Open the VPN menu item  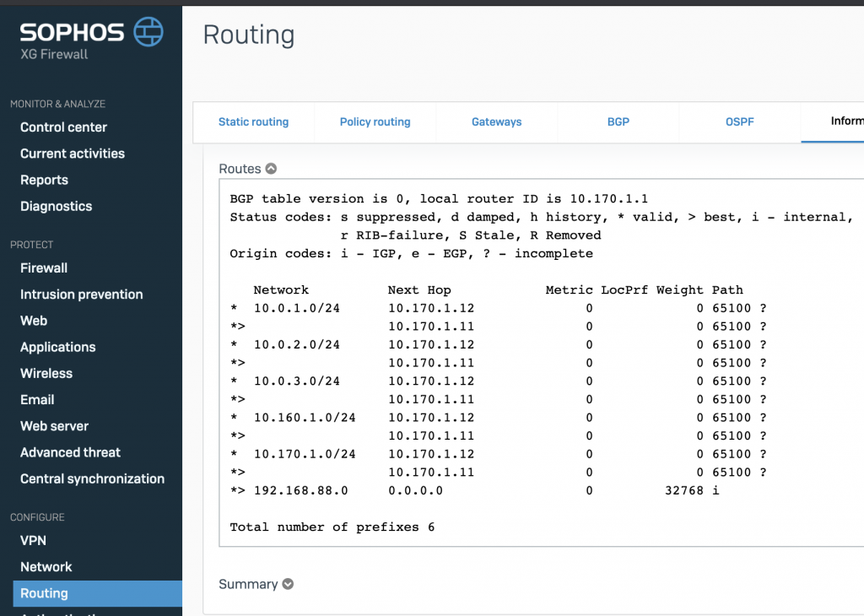click(x=33, y=541)
